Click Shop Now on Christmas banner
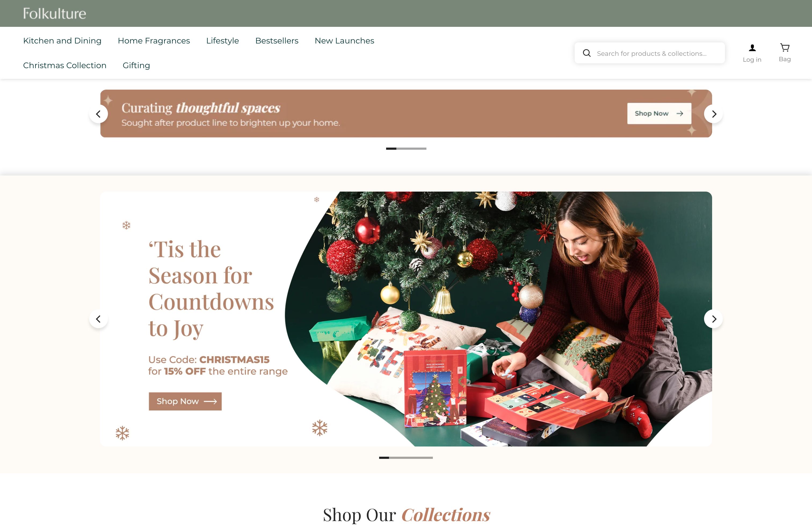 tap(185, 401)
